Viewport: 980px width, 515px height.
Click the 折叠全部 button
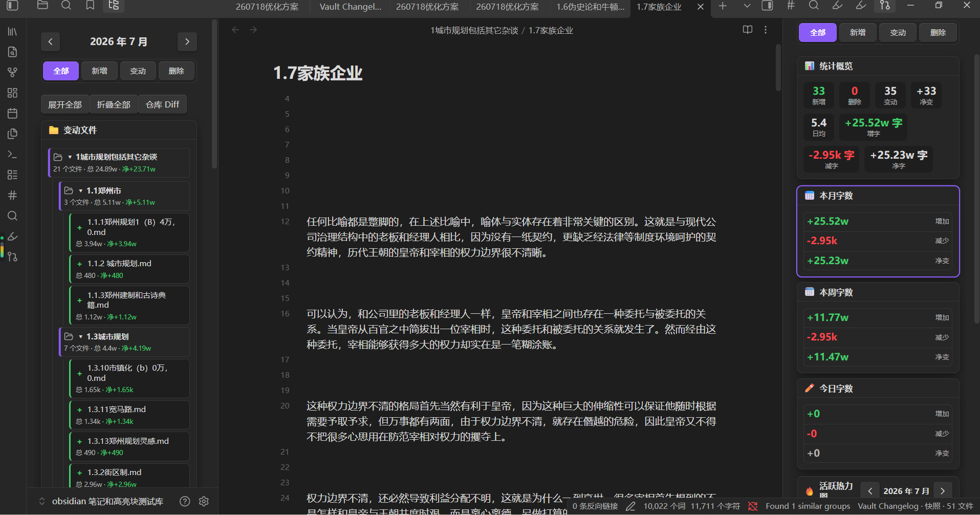[114, 104]
